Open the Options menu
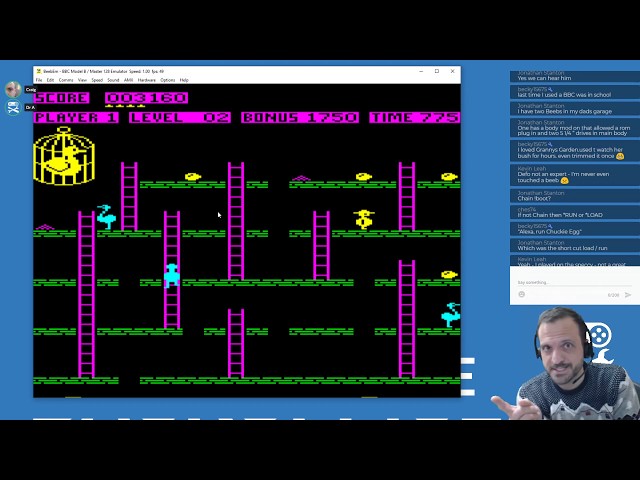Viewport: 640px width, 480px height. 168,80
